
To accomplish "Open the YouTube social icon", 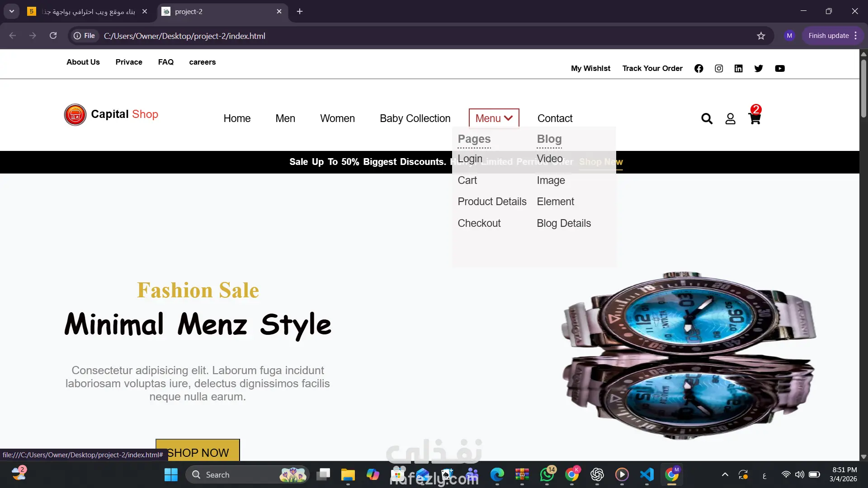I will tap(779, 68).
